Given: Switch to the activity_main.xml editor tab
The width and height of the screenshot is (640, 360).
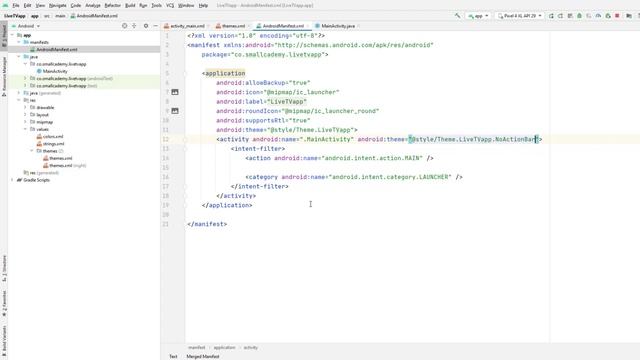Looking at the screenshot, I should tap(187, 26).
